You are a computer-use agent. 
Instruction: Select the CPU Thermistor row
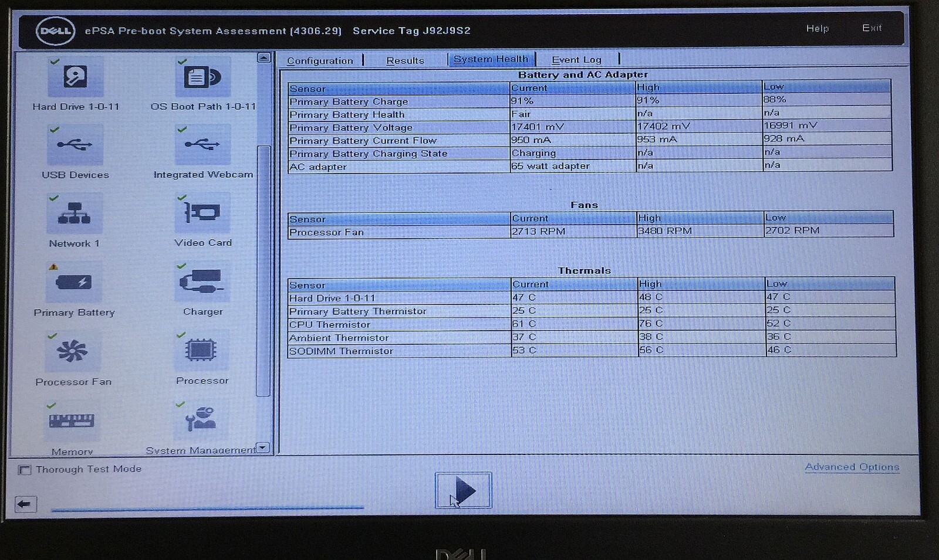pyautogui.click(x=592, y=324)
